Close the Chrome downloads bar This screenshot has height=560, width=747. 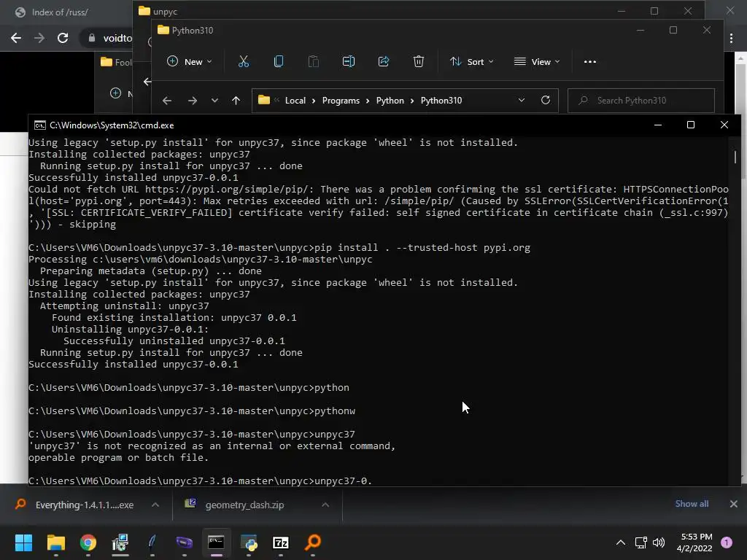[734, 504]
